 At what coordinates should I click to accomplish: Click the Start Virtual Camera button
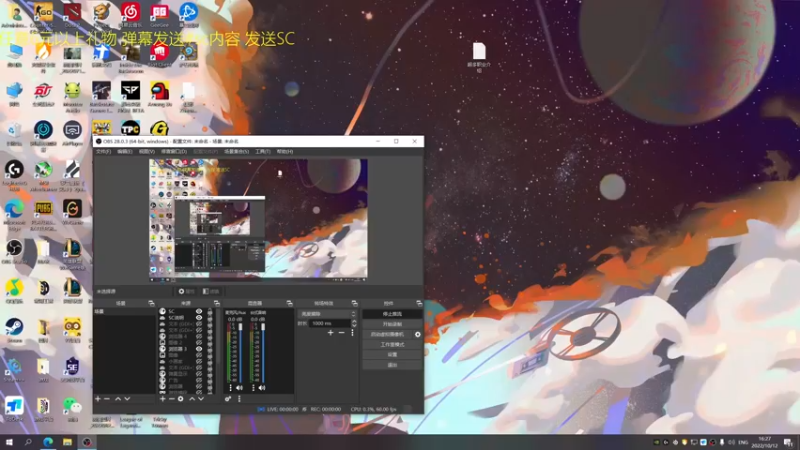(x=387, y=334)
